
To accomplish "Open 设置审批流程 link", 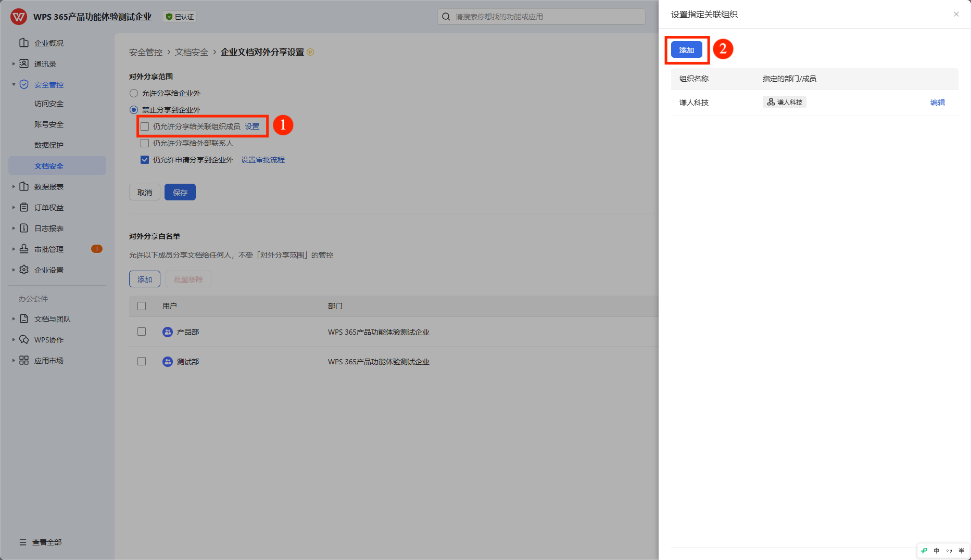I will pos(263,160).
